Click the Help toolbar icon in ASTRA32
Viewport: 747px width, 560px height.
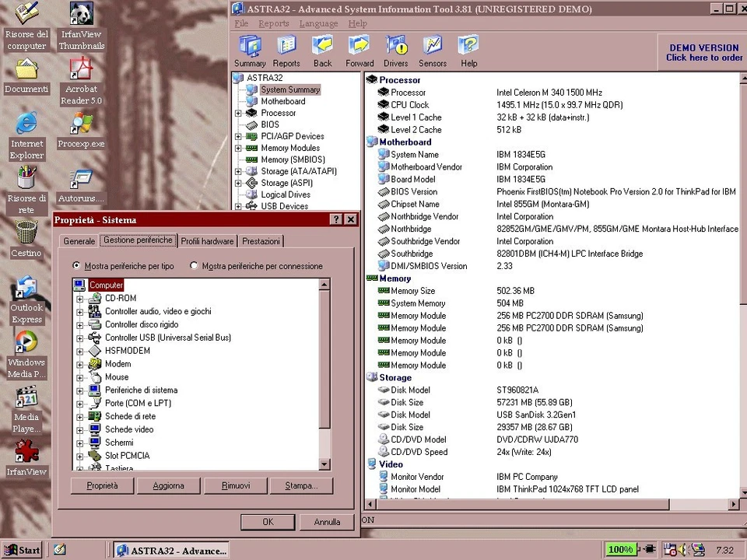468,47
